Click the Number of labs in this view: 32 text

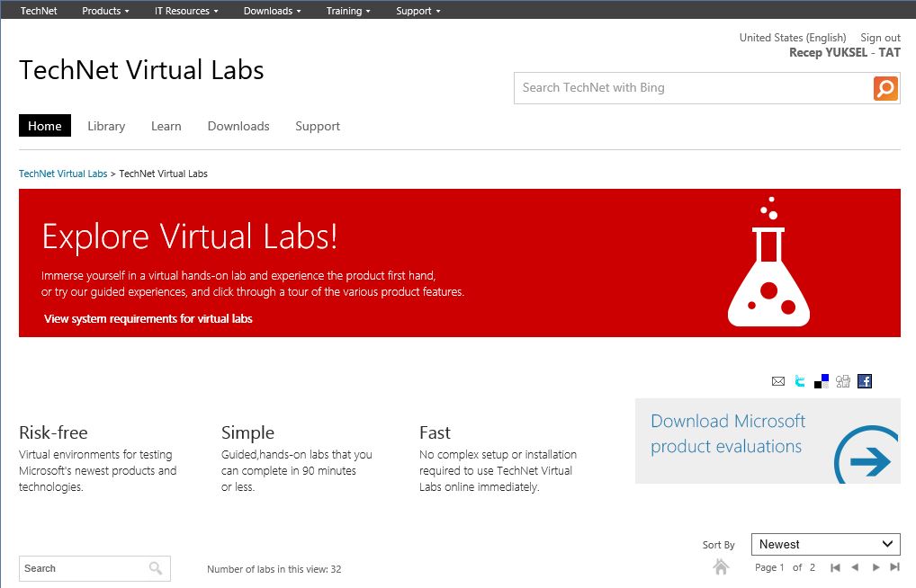tap(274, 569)
